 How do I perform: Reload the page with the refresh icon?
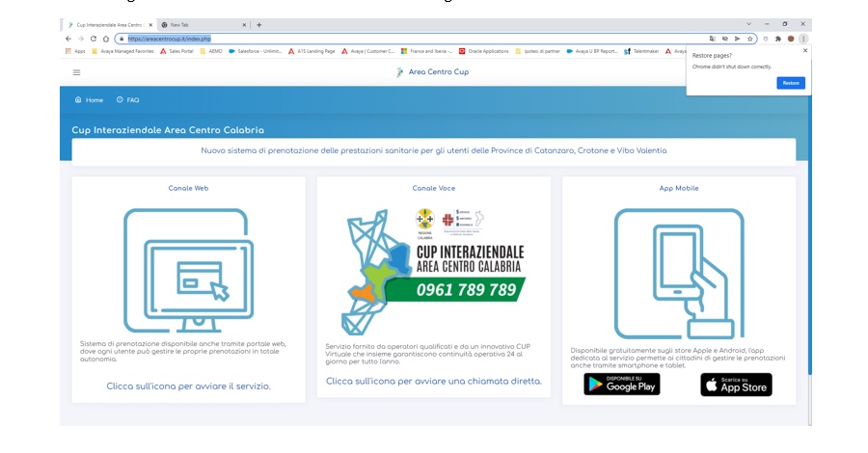[93, 39]
